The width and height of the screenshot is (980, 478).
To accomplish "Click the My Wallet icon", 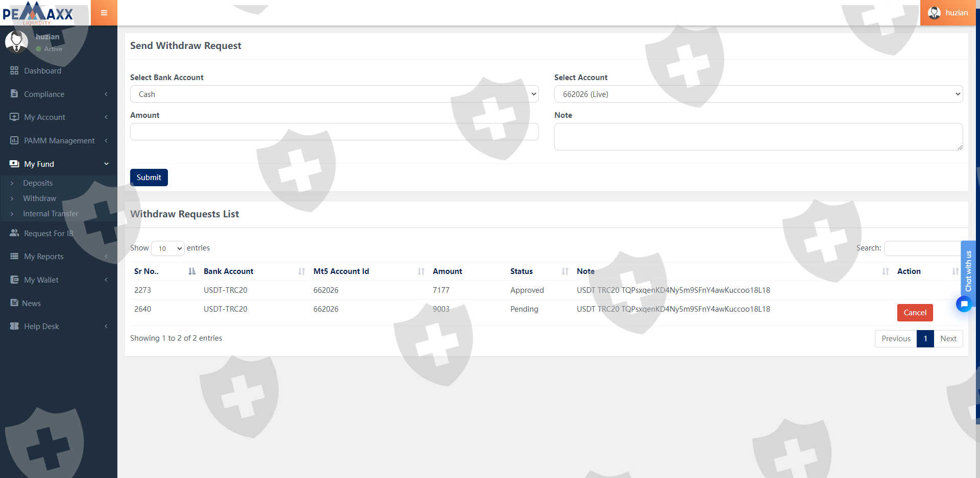I will point(14,280).
